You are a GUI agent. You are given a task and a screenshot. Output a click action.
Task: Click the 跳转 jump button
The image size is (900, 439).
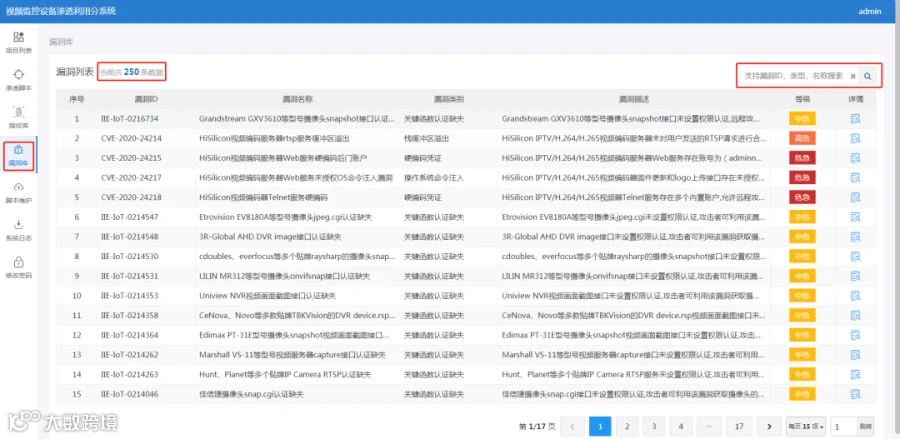pos(866,426)
